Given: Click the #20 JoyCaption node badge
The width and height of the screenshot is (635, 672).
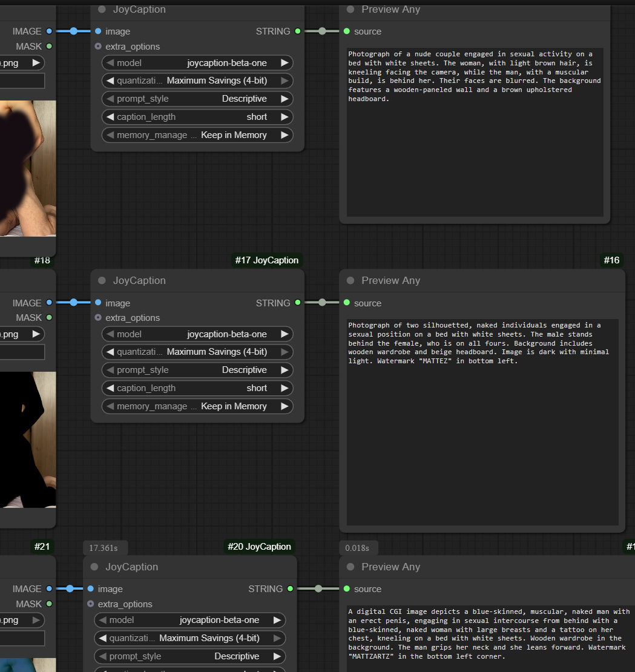Looking at the screenshot, I should point(259,547).
